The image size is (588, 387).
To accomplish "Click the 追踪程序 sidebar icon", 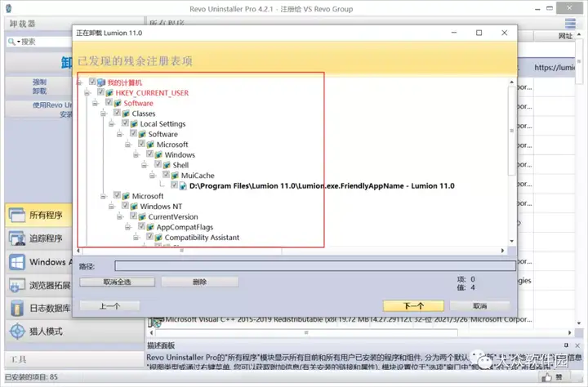I will coord(17,238).
